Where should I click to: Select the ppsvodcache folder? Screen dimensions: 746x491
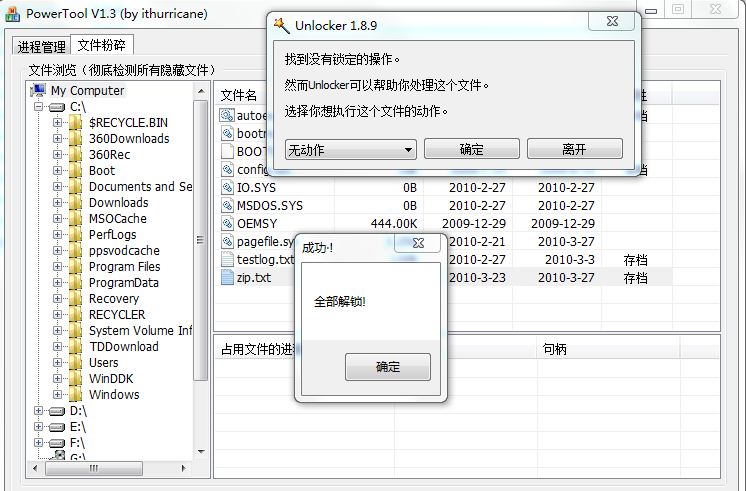point(124,251)
